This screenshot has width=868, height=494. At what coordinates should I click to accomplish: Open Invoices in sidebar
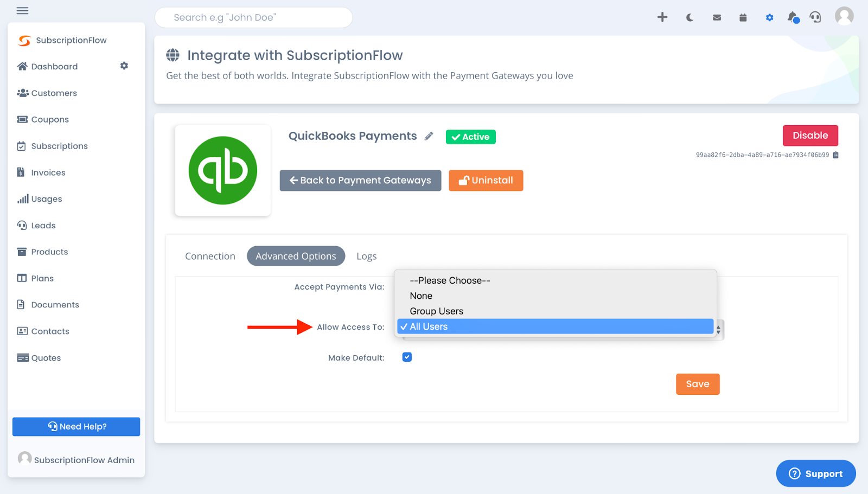[x=41, y=172]
